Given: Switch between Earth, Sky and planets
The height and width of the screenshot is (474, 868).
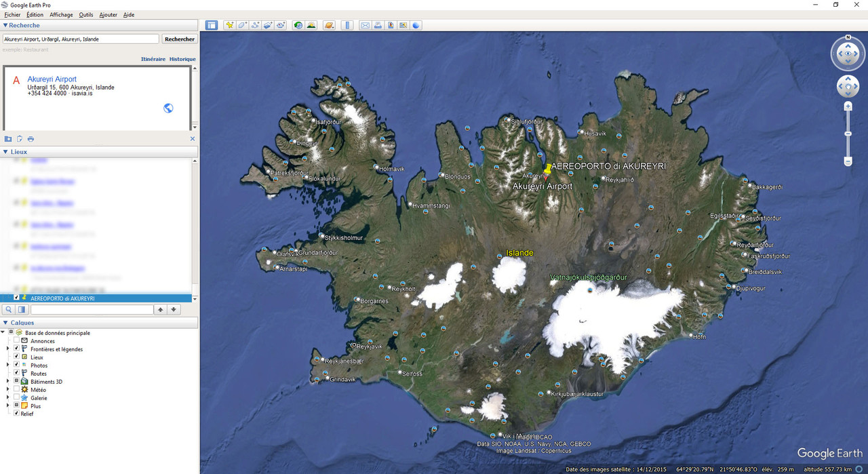Looking at the screenshot, I should (329, 25).
